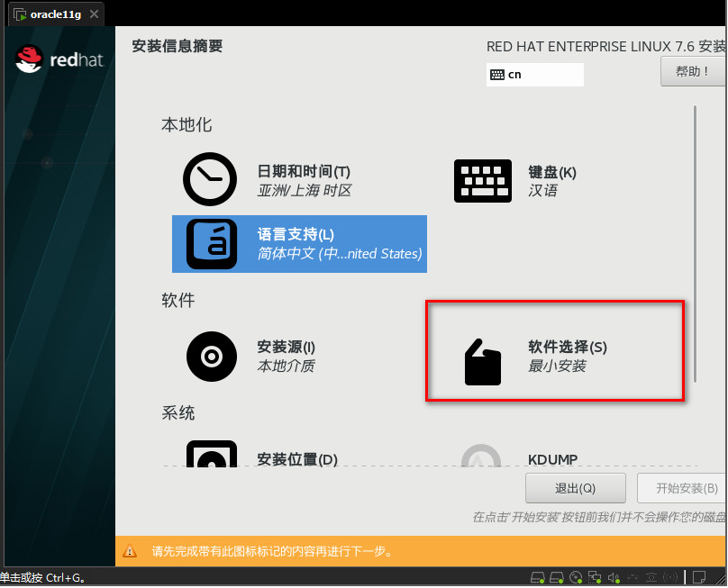Image resolution: width=728 pixels, height=588 pixels.
Task: Click the sound card status icon
Action: point(614,577)
